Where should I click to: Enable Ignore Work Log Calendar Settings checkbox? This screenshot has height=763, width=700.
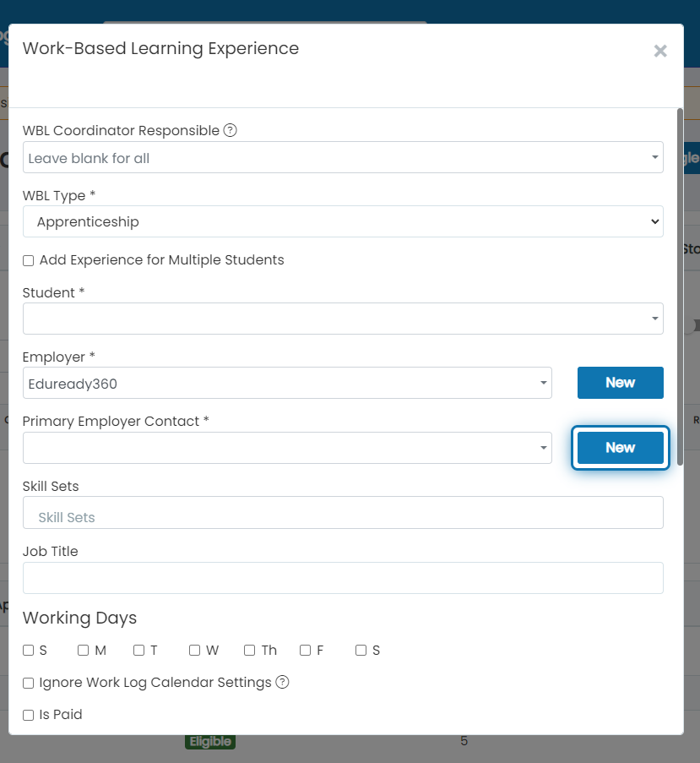(x=28, y=684)
